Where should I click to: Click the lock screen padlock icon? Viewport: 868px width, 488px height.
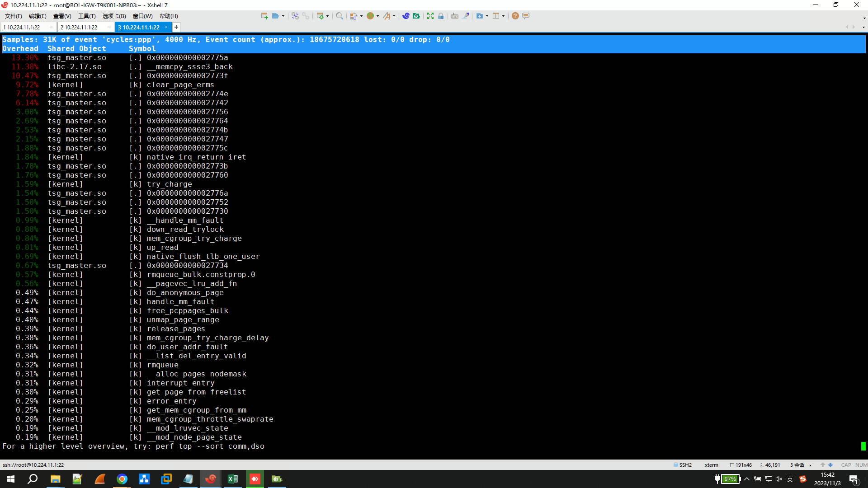(x=441, y=16)
